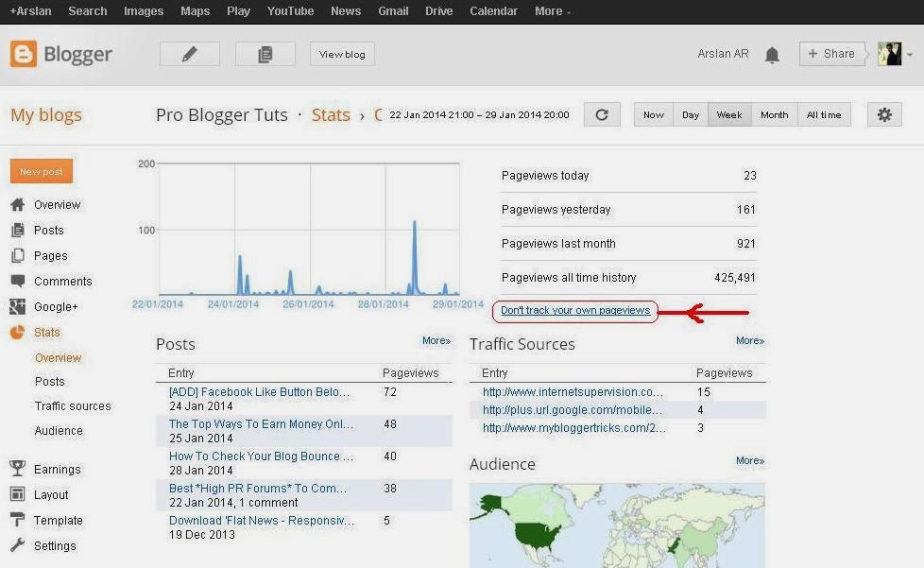
Task: Select the Month time range
Action: point(775,115)
